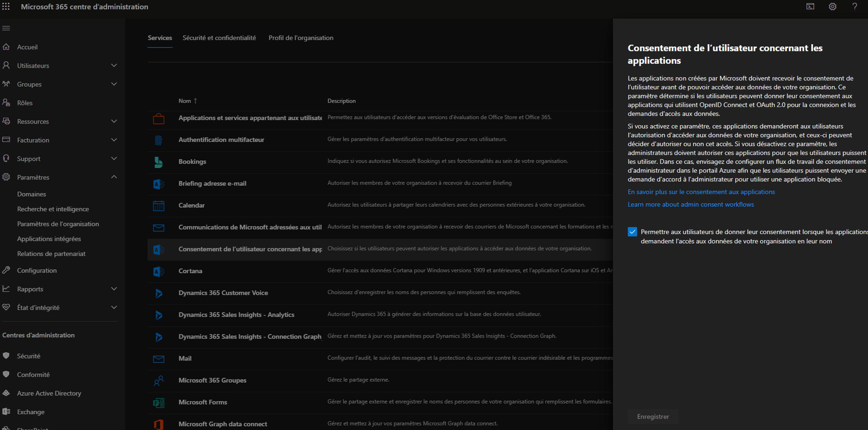
Task: Open Domaines in the sidebar
Action: click(32, 194)
